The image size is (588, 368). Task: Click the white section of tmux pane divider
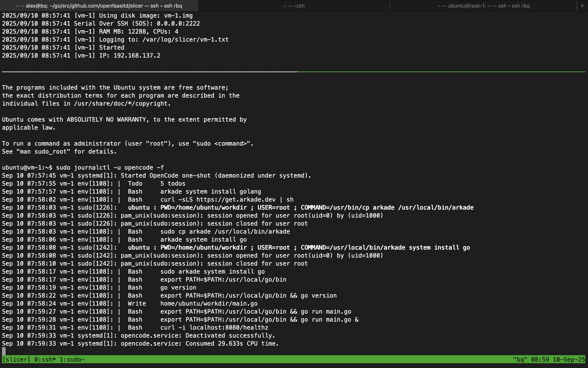click(x=149, y=72)
